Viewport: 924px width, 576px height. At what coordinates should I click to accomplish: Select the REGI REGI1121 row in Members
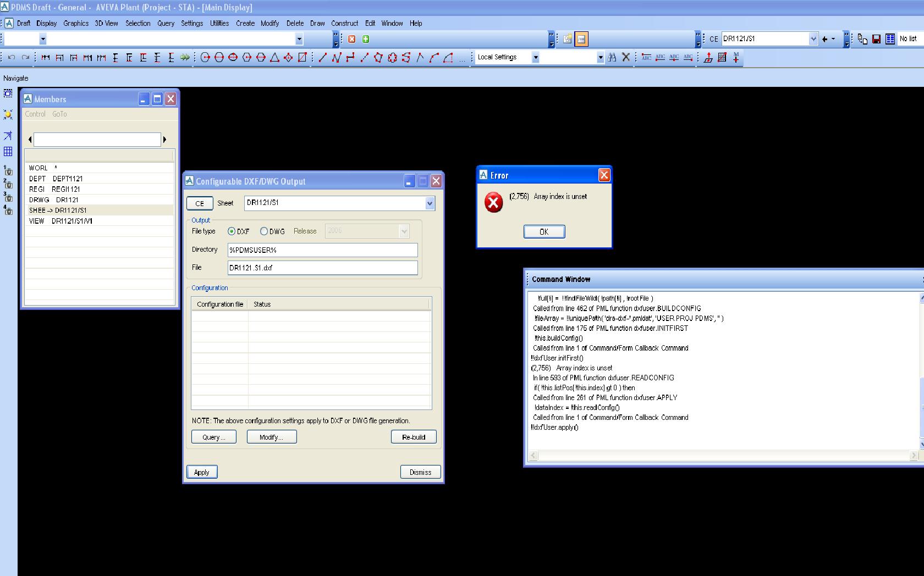point(99,189)
